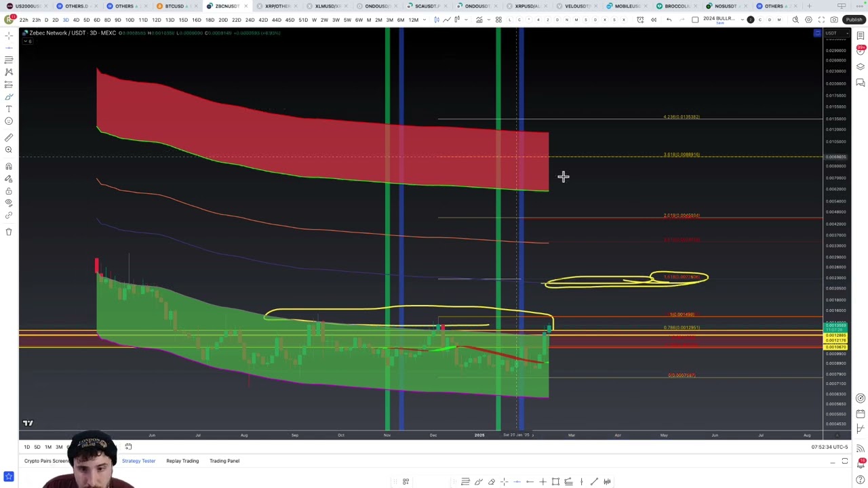
Task: Select the crosshair cursor tool
Action: click(9, 35)
